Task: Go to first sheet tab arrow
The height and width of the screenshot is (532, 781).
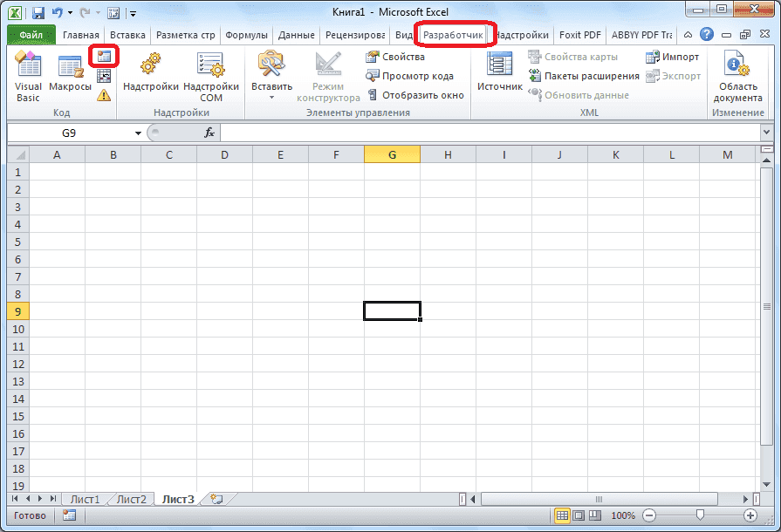Action: click(x=15, y=499)
